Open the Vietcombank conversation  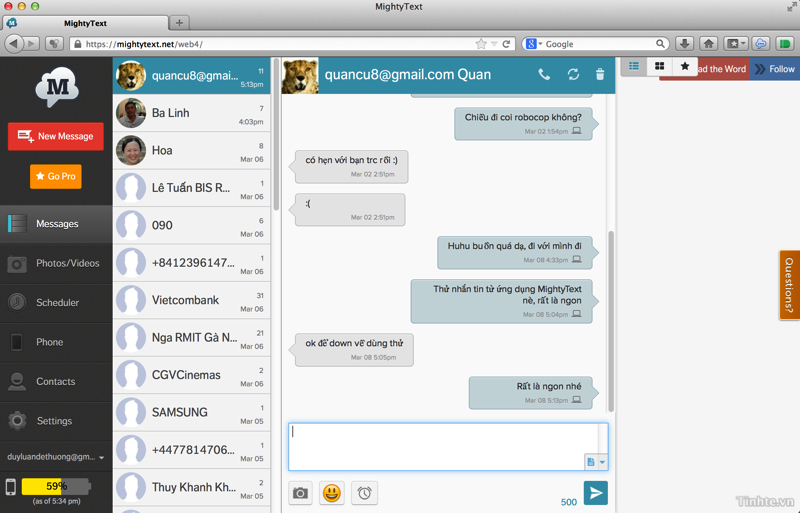[190, 300]
